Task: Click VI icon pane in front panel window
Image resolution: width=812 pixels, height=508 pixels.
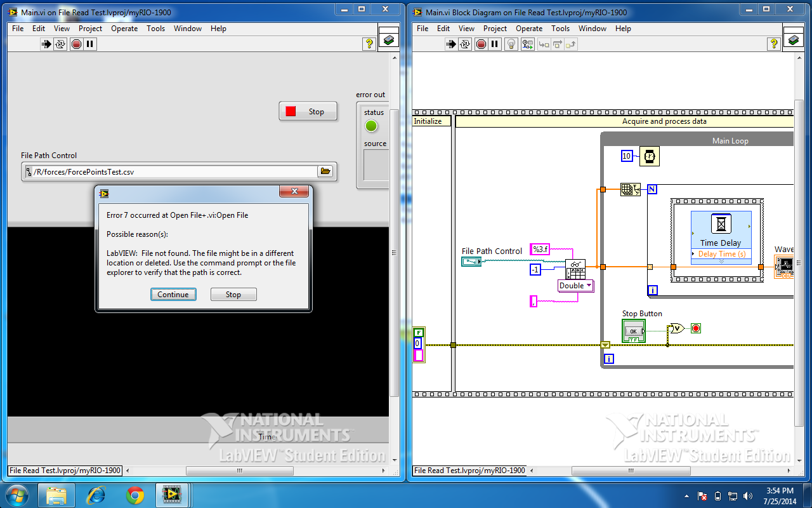Action: [388, 39]
